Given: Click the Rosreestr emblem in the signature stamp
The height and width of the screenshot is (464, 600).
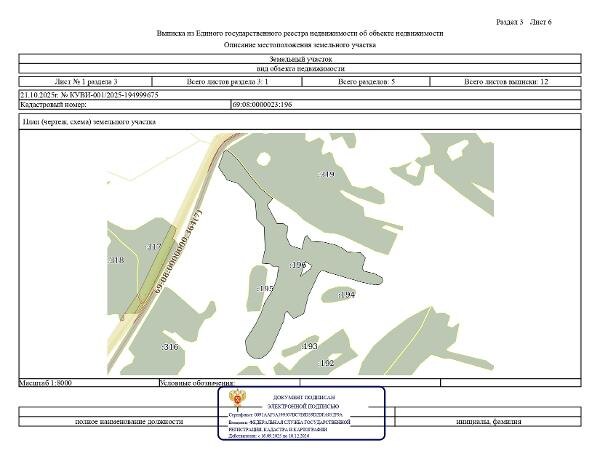Looking at the screenshot, I should tap(237, 400).
